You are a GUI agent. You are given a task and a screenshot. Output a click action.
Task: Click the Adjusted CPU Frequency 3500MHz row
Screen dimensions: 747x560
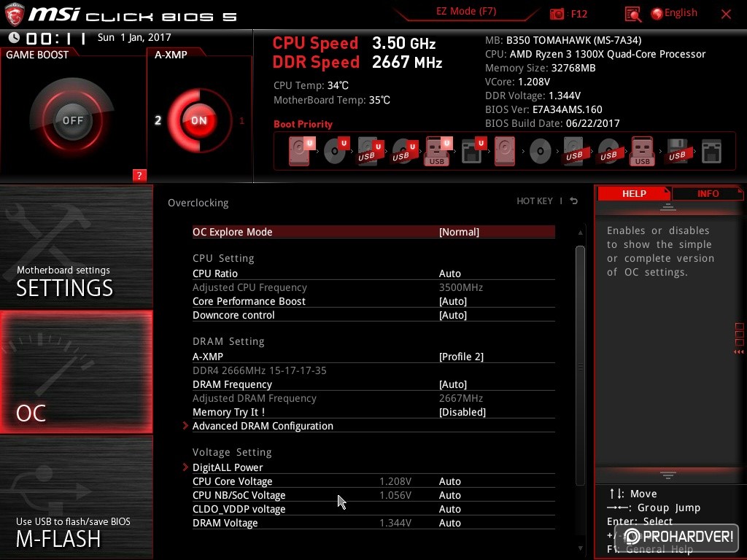(x=373, y=287)
